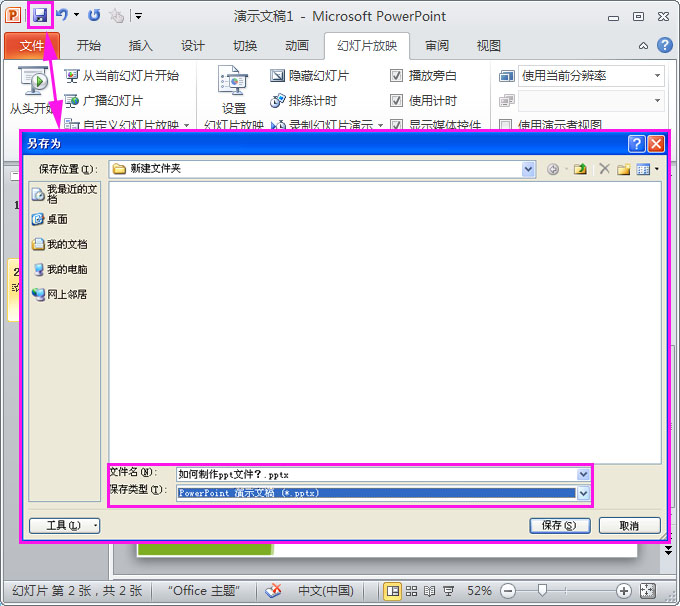
Task: Click the spell check icon in status bar
Action: click(x=274, y=591)
